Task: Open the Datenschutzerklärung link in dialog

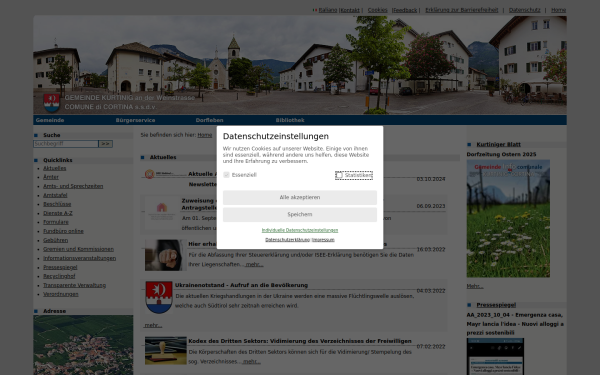Action: pyautogui.click(x=287, y=240)
